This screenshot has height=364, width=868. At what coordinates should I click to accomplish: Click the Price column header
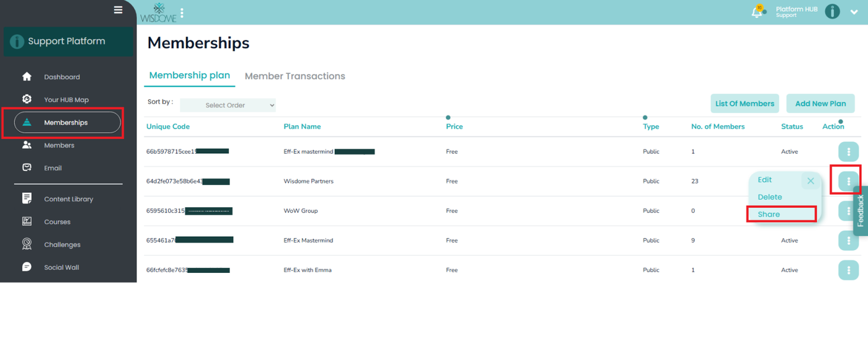[x=454, y=127]
